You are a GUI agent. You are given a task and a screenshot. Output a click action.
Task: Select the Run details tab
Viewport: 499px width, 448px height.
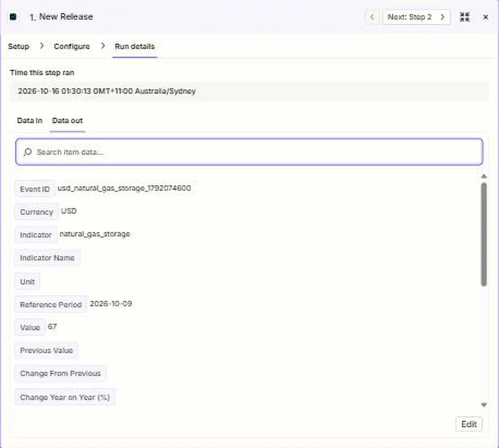point(135,46)
